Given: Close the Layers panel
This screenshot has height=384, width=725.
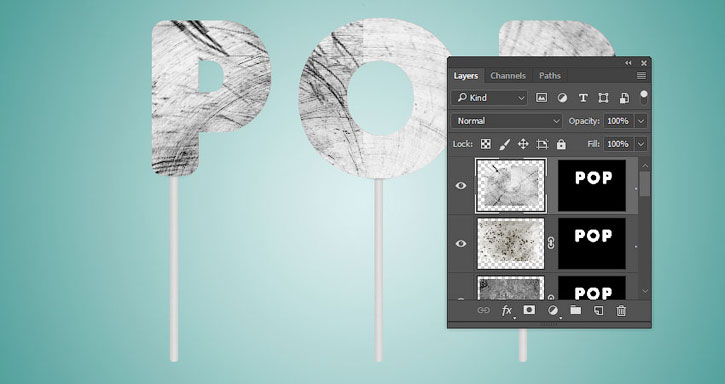Looking at the screenshot, I should click(x=644, y=63).
